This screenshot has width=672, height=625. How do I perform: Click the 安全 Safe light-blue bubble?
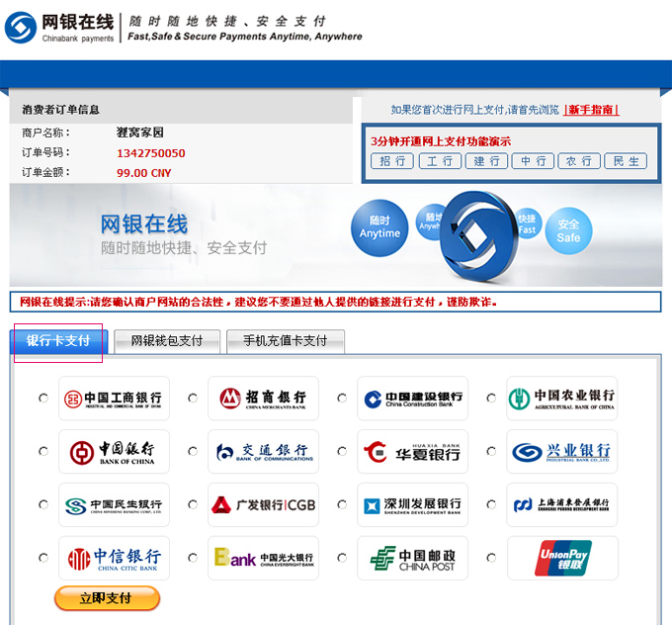(x=568, y=230)
